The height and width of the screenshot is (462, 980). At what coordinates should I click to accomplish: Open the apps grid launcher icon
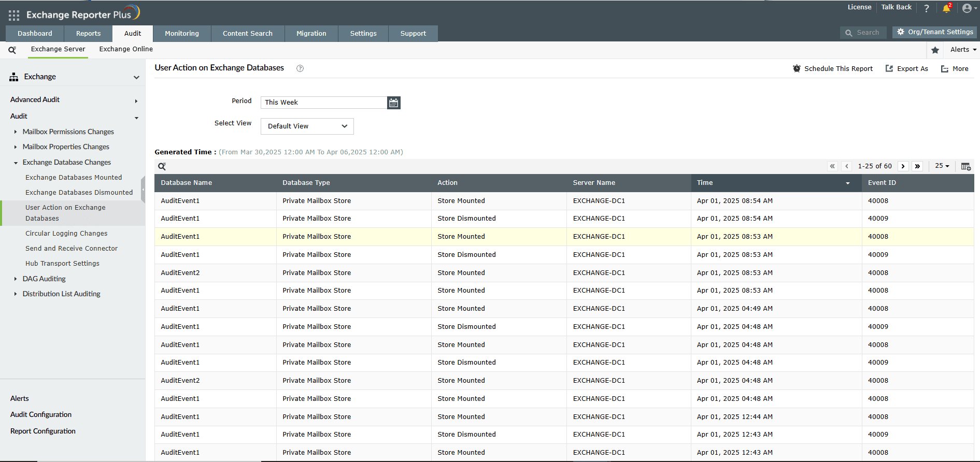(x=14, y=16)
